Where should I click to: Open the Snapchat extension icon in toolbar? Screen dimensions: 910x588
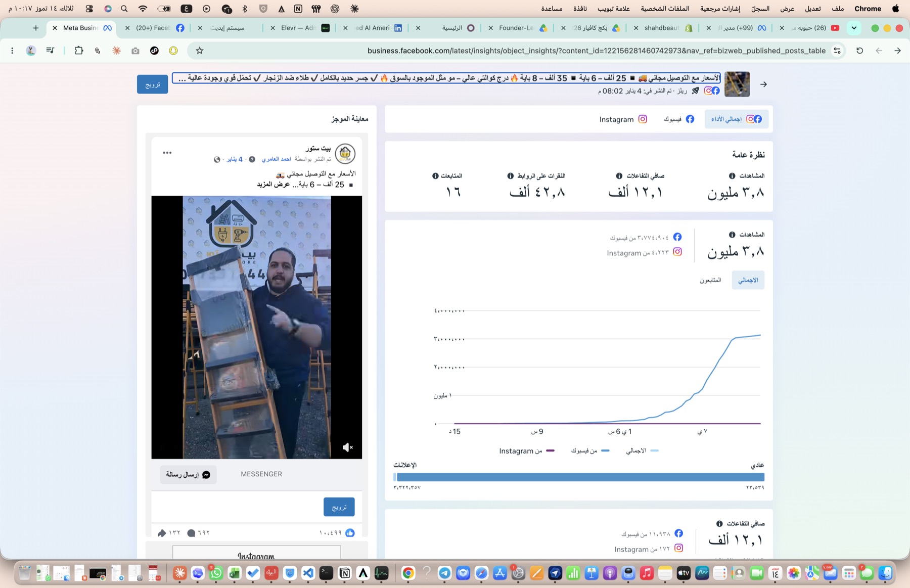(x=173, y=51)
